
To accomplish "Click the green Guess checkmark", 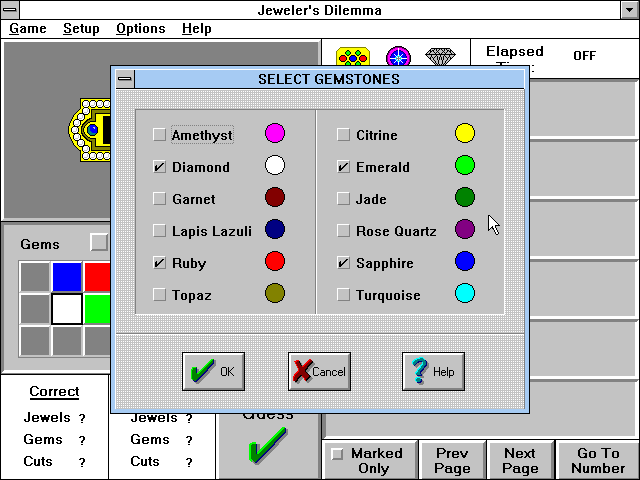I will 268,445.
